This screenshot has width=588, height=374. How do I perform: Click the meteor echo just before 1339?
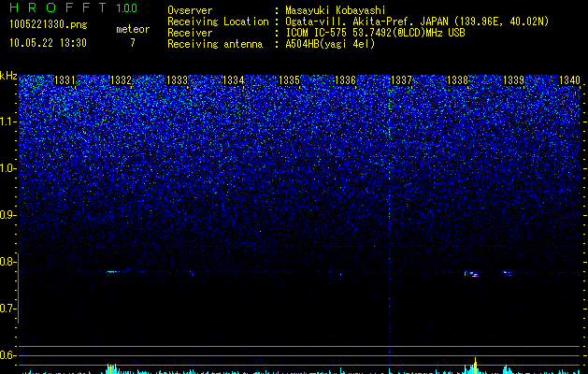tap(508, 273)
